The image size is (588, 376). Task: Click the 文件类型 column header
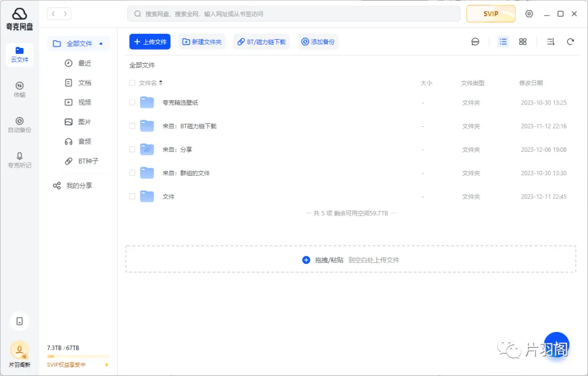473,83
